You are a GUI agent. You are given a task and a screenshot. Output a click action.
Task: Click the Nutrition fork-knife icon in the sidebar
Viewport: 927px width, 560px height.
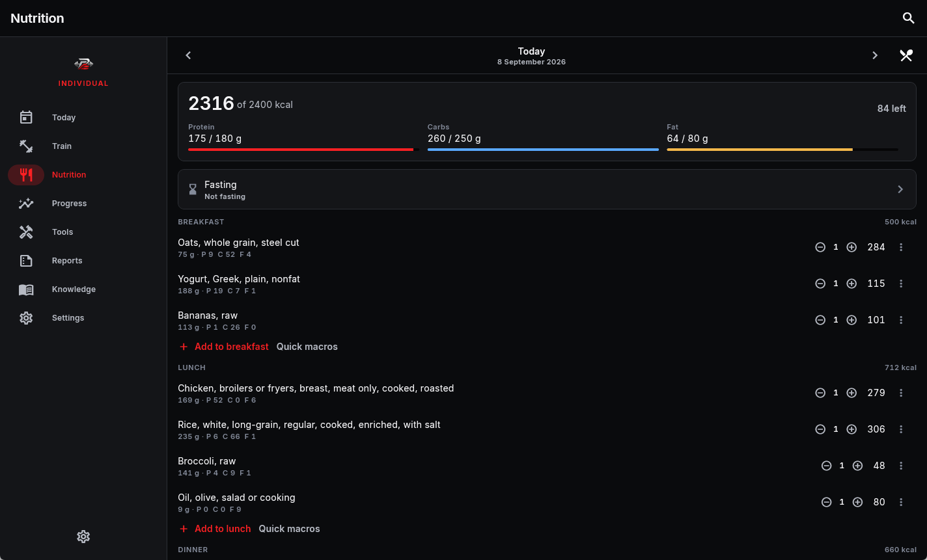(26, 175)
